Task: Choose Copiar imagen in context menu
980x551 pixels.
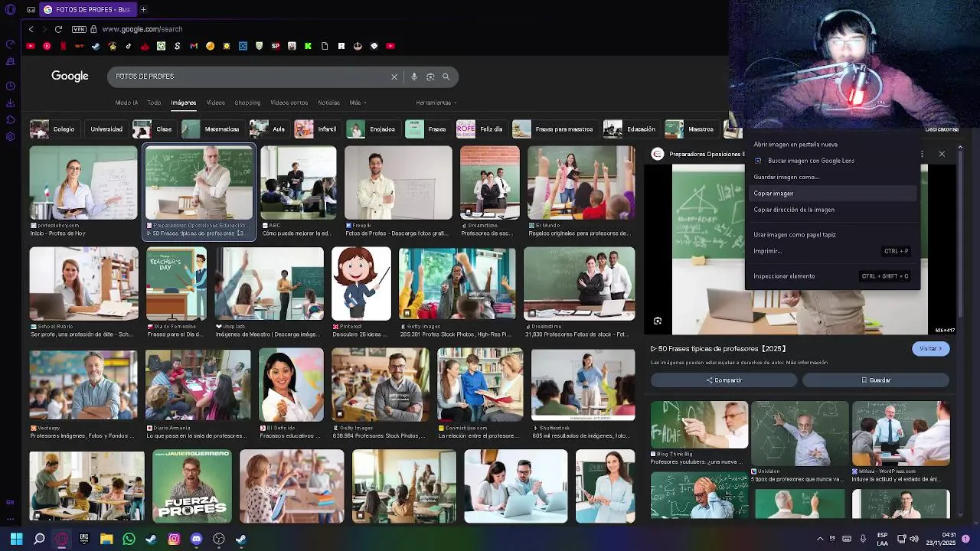Action: coord(832,194)
